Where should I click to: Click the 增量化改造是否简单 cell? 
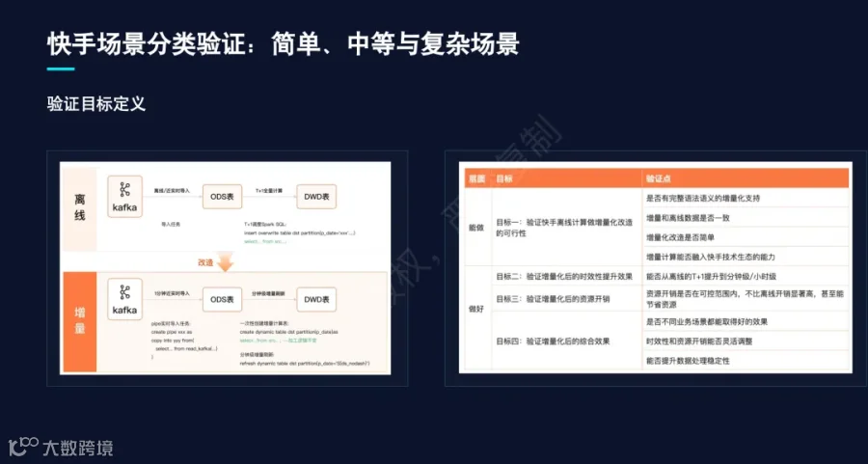tap(746, 237)
